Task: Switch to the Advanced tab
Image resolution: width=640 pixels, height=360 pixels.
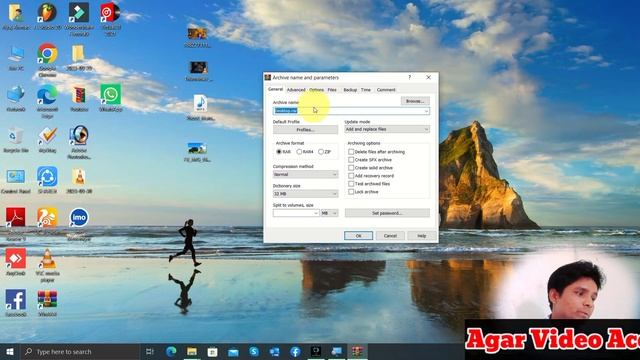Action: (x=296, y=90)
